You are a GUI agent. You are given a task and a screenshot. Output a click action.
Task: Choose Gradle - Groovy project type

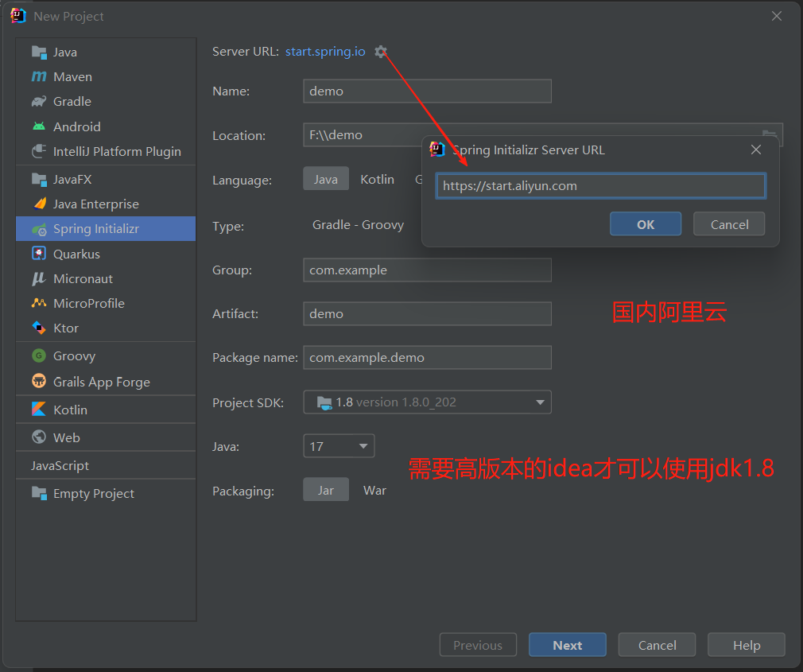coord(358,225)
